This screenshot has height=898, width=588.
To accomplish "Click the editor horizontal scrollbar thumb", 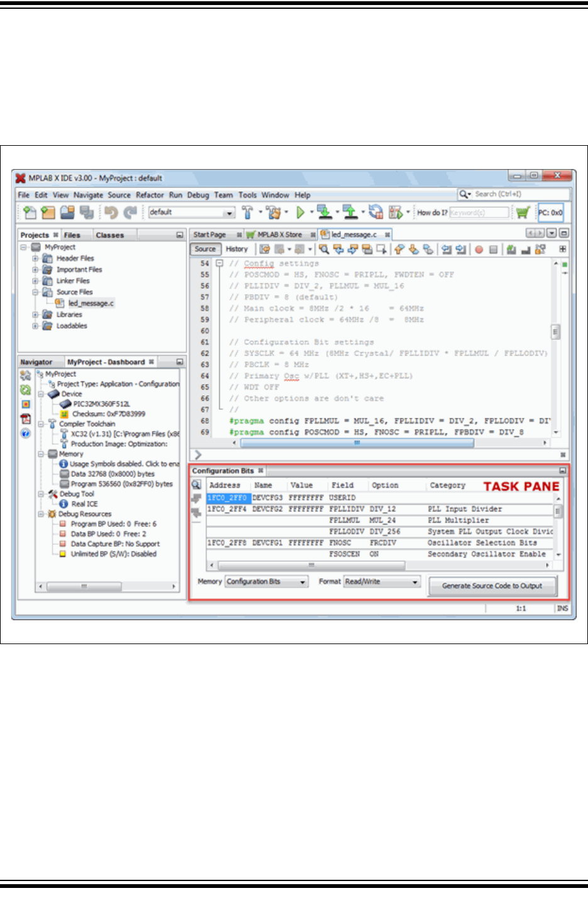I will (357, 443).
